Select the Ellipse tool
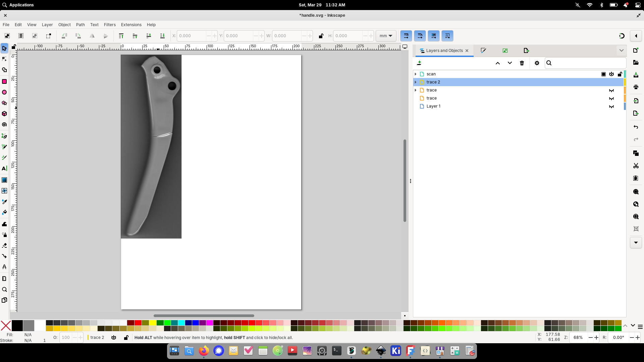 [x=4, y=92]
